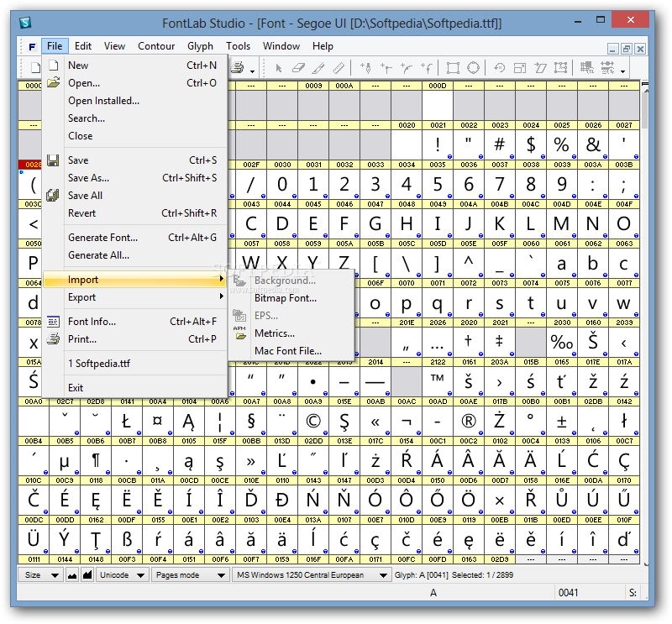672x624 pixels.
Task: Select the copyright glyph cell 00A9
Action: pos(313,422)
